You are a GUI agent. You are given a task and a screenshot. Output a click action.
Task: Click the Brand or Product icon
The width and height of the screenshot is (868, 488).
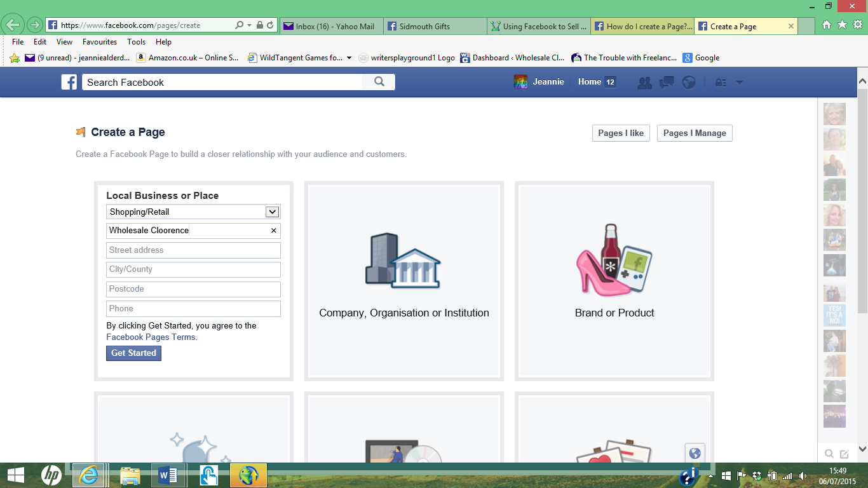coord(614,260)
